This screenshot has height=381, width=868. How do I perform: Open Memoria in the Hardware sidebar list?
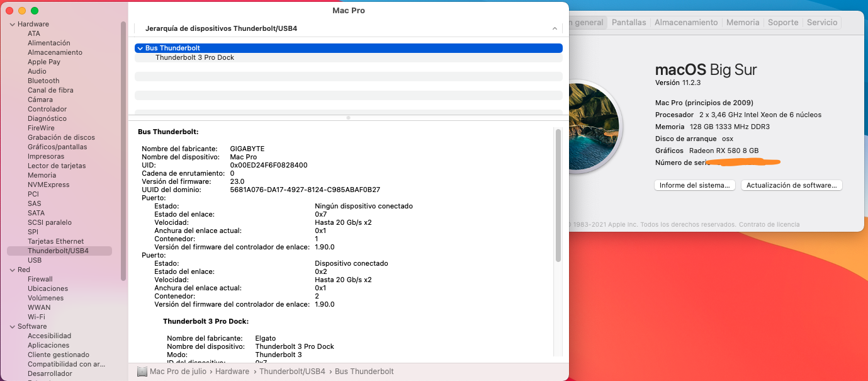click(42, 175)
